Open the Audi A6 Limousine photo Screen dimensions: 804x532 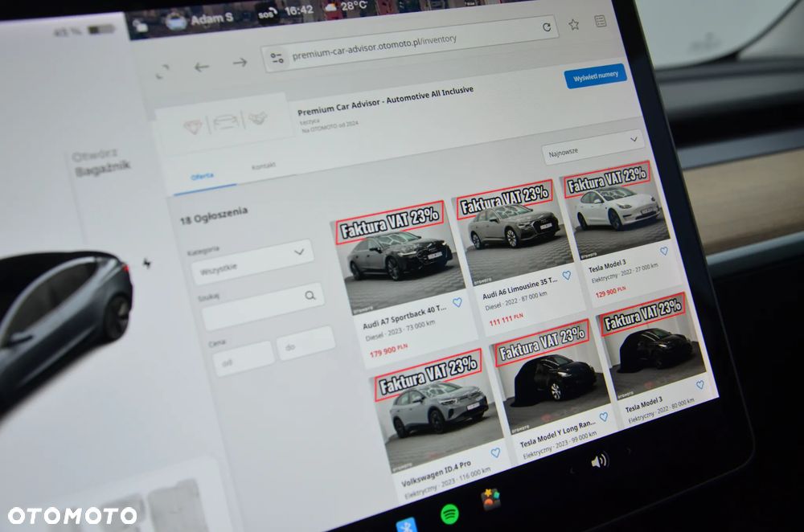click(x=513, y=232)
